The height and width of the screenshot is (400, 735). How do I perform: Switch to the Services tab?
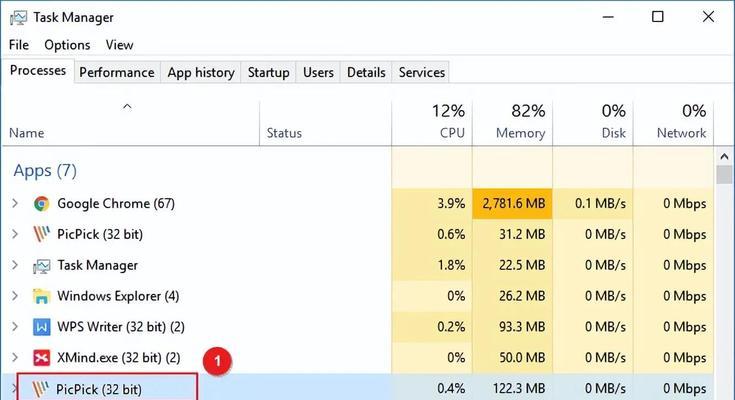422,73
